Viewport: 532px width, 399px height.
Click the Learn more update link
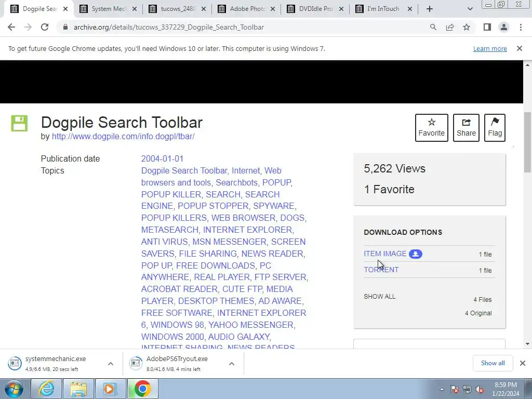[490, 48]
